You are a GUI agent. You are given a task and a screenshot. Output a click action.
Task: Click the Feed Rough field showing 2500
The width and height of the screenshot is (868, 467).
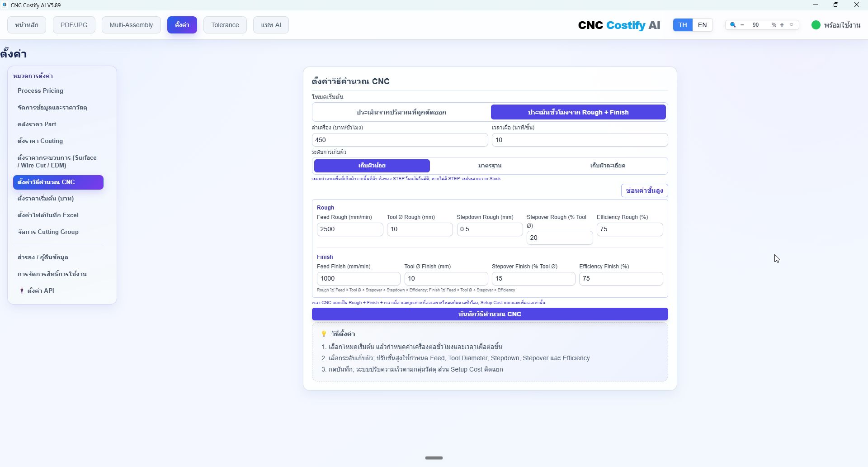click(350, 229)
